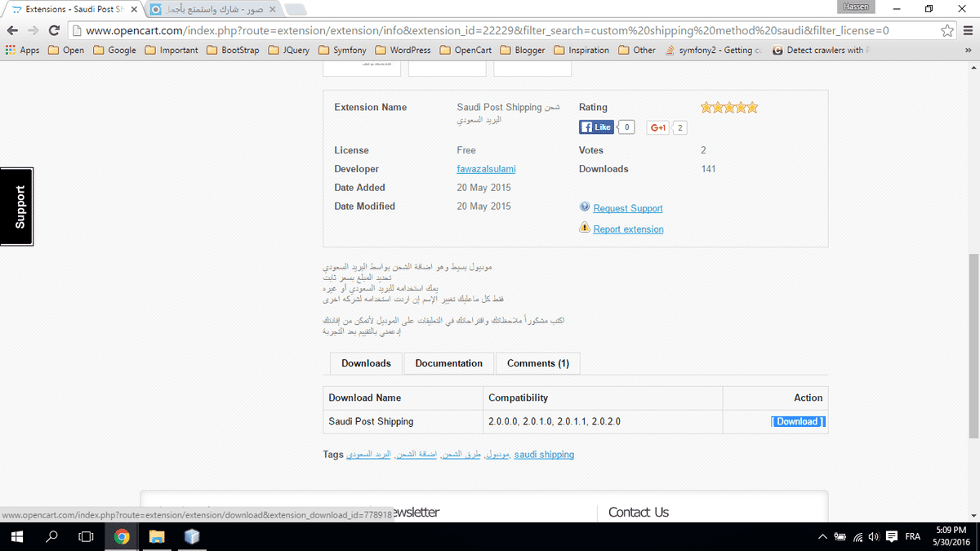The width and height of the screenshot is (980, 551).
Task: Click Report extension link
Action: [x=628, y=229]
